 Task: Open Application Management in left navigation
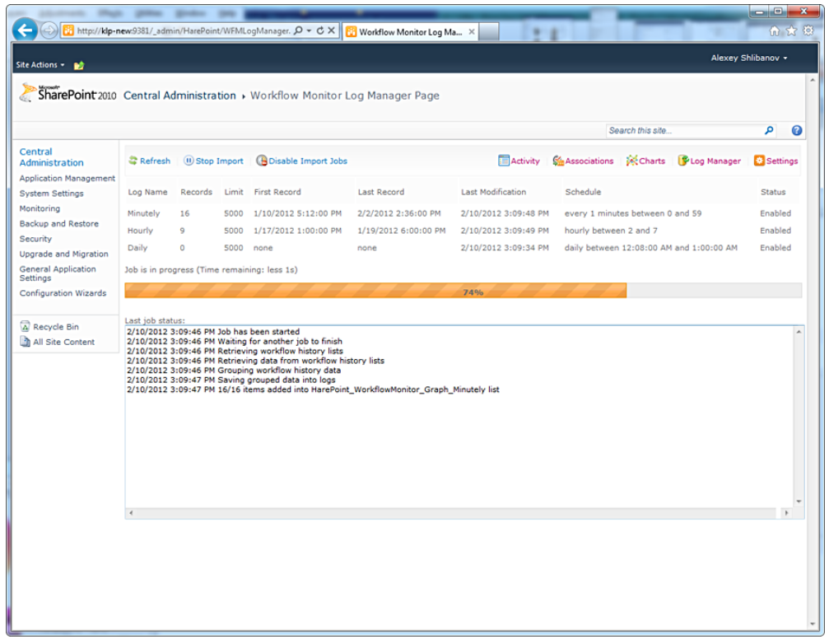click(68, 179)
